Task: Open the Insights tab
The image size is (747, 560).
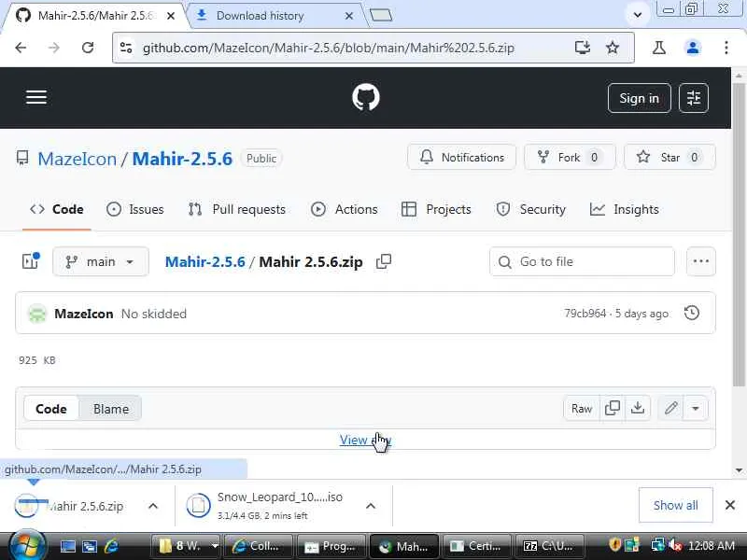Action: pyautogui.click(x=624, y=209)
